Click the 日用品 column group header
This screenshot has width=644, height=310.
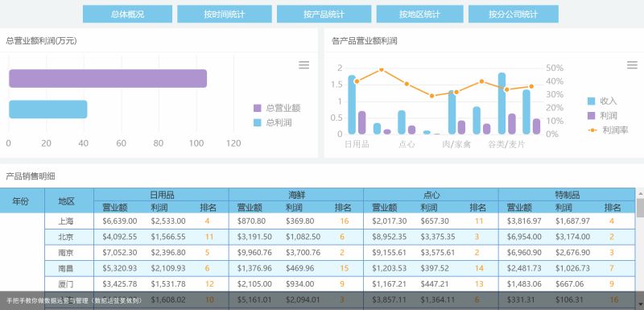coord(162,195)
